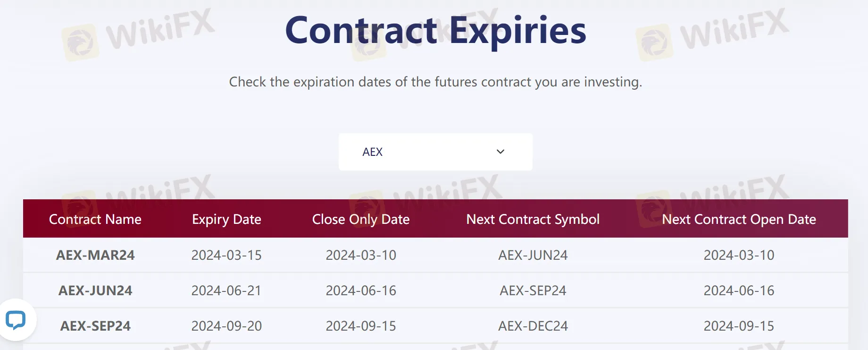Screen dimensions: 868x350
Task: Click the dropdown chevron arrow icon
Action: click(x=501, y=152)
